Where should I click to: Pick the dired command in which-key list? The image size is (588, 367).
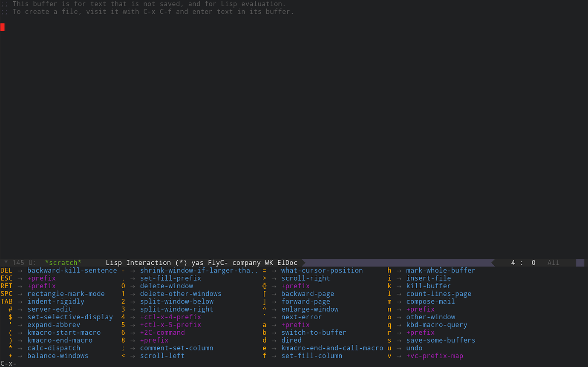tap(291, 340)
